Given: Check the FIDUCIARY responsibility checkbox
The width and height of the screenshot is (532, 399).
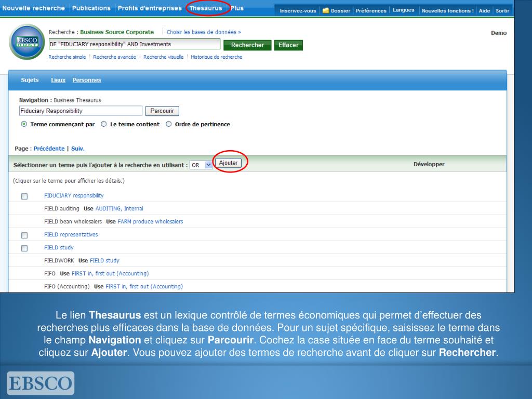Looking at the screenshot, I should click(24, 196).
